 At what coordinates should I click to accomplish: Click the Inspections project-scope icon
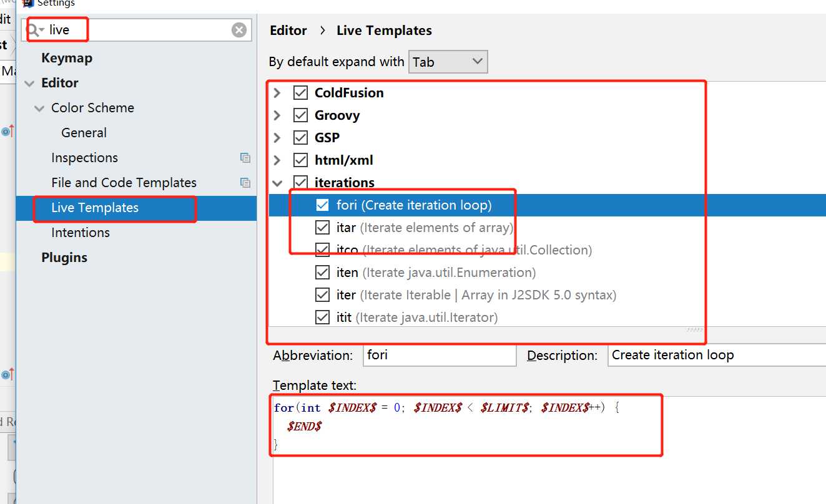point(245,158)
